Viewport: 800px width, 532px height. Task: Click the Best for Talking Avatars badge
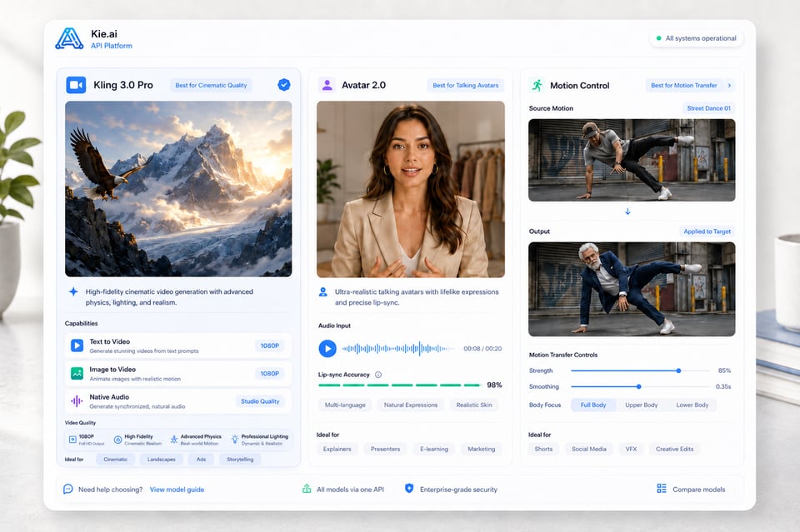pos(465,85)
